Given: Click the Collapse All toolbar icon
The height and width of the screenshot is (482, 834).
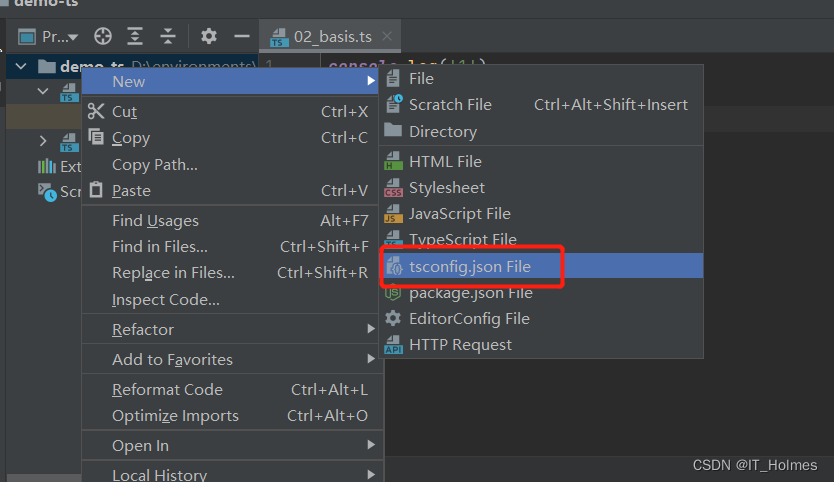Looking at the screenshot, I should (x=168, y=37).
